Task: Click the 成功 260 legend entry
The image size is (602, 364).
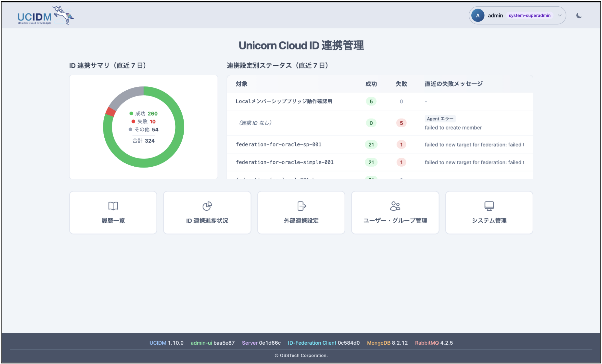Action: (x=143, y=113)
